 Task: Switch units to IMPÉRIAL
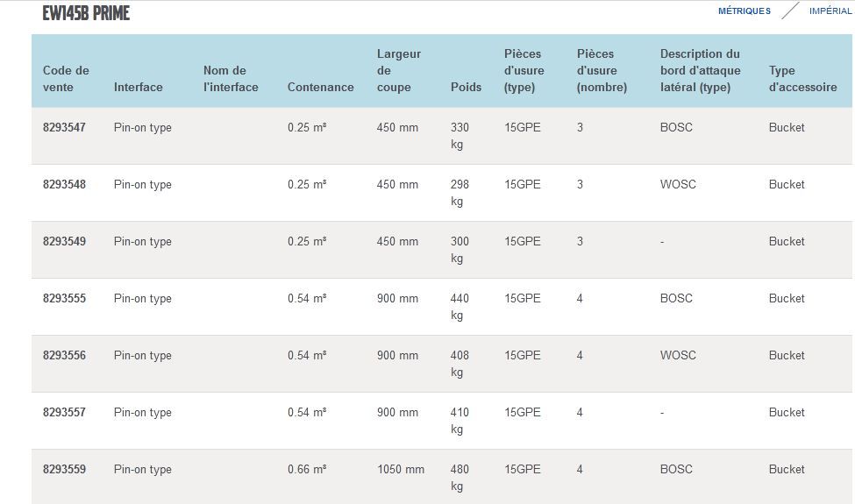830,11
